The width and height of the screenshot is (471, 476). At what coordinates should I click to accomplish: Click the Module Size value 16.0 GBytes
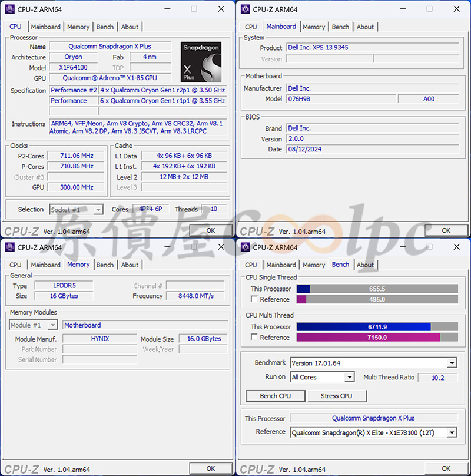tap(204, 339)
